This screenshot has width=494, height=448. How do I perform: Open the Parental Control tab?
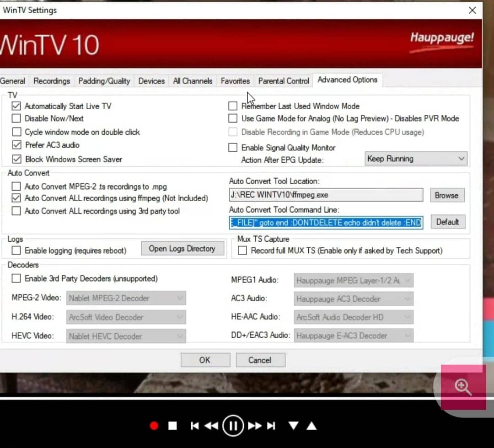click(284, 81)
